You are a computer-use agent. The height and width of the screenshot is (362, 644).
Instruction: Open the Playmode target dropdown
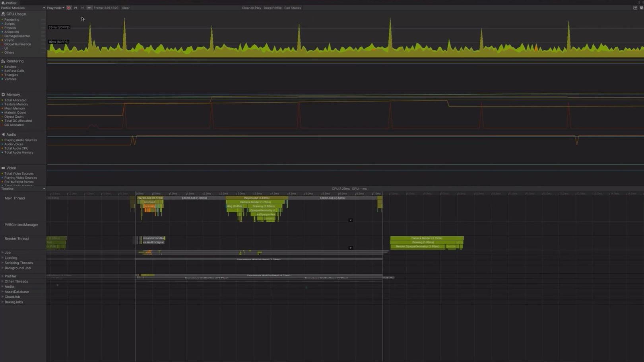coord(55,8)
